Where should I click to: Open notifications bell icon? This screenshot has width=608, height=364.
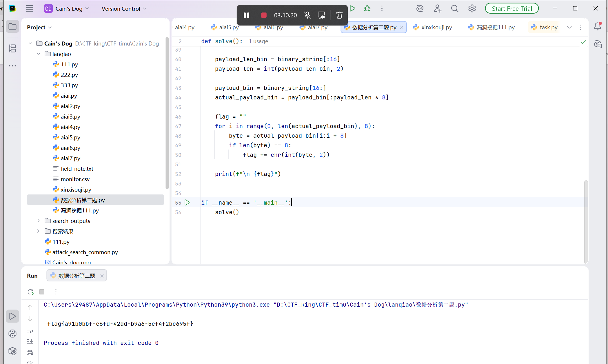pos(598,26)
